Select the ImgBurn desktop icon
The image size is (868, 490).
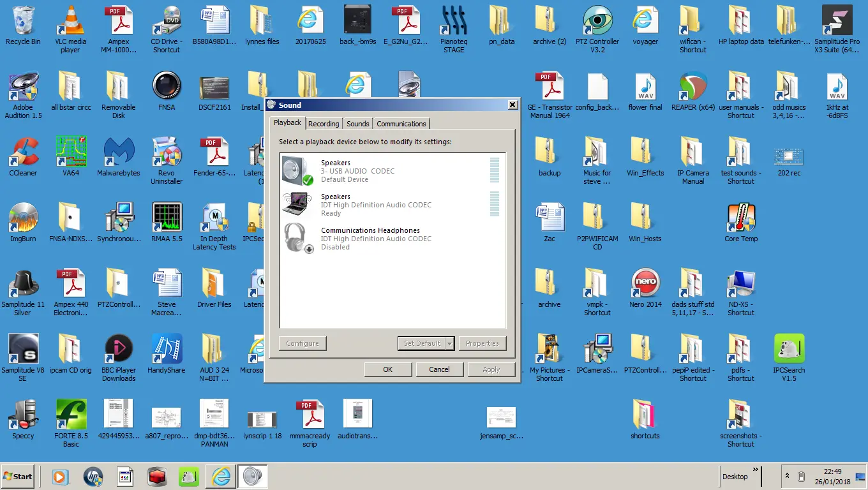(x=23, y=219)
